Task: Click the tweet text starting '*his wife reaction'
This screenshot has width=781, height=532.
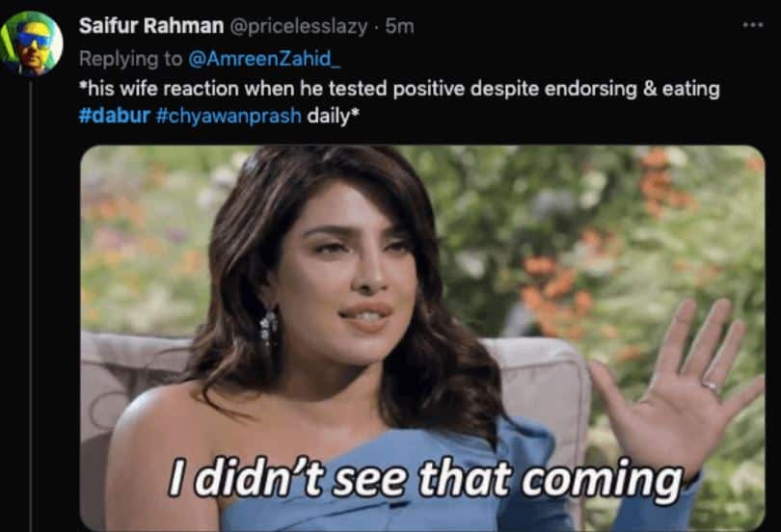Action: [399, 102]
